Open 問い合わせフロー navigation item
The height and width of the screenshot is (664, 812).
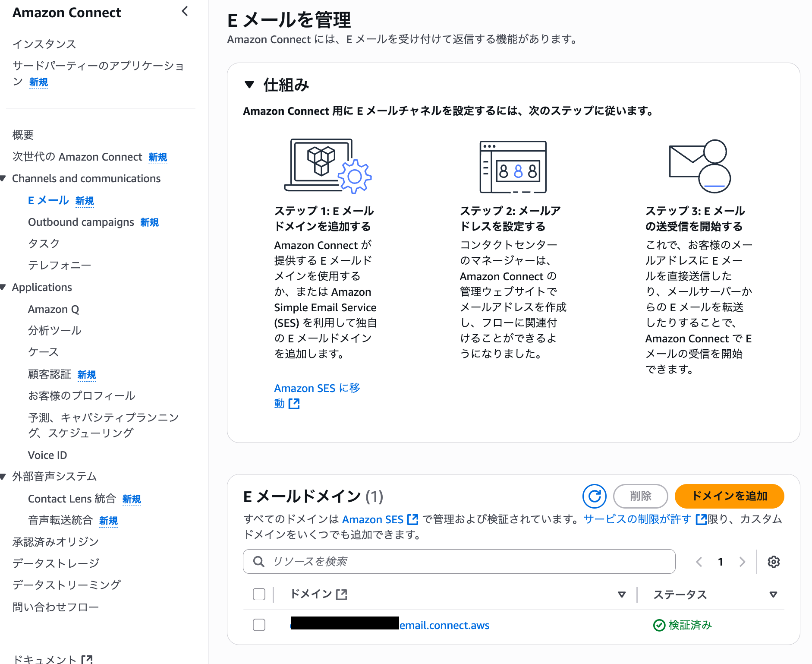(x=56, y=607)
